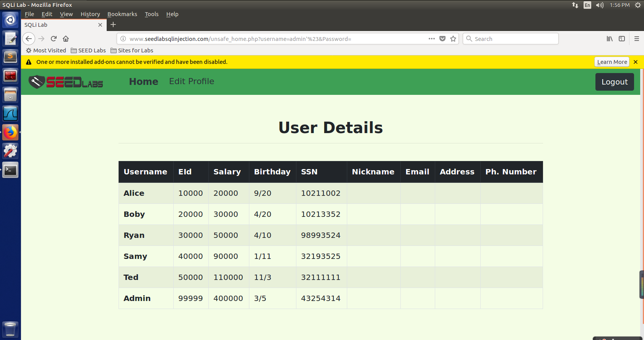Launch the text editor from dock
Viewport: 644px width, 340px height.
(10, 38)
